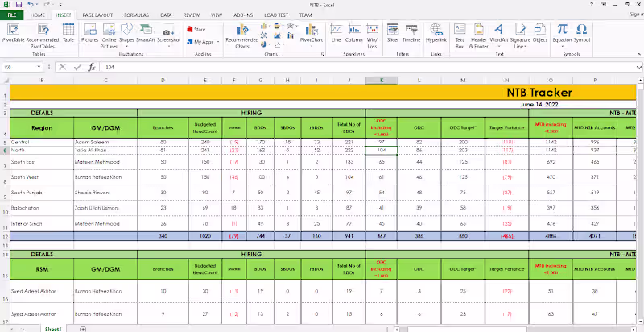
Task: Open the Charts dialog launcher
Action: (323, 54)
